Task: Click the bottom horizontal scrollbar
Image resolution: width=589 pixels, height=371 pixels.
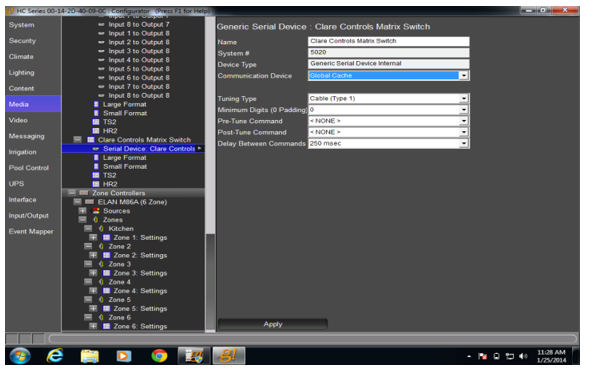Action: pyautogui.click(x=313, y=339)
